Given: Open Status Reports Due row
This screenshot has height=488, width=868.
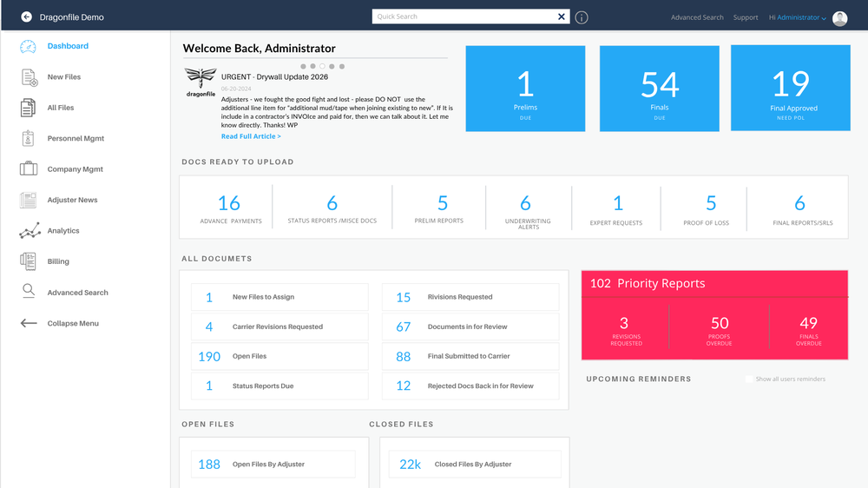Looking at the screenshot, I should click(279, 386).
